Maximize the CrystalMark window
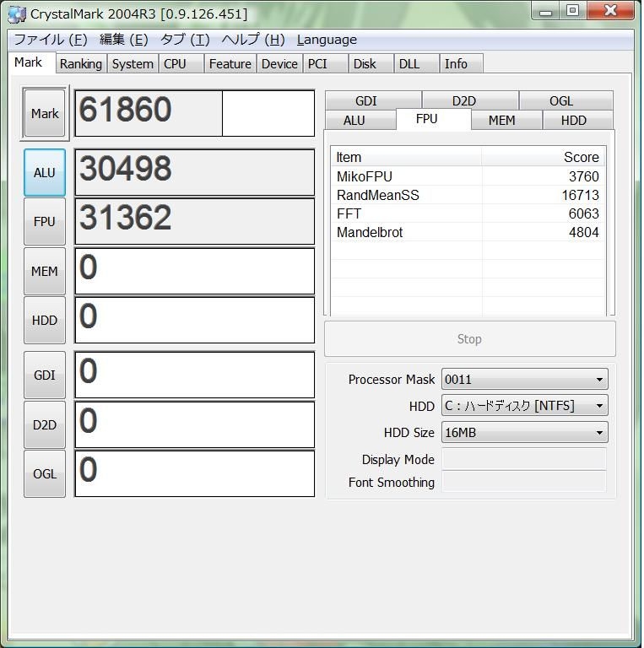644x648 pixels. 573,11
